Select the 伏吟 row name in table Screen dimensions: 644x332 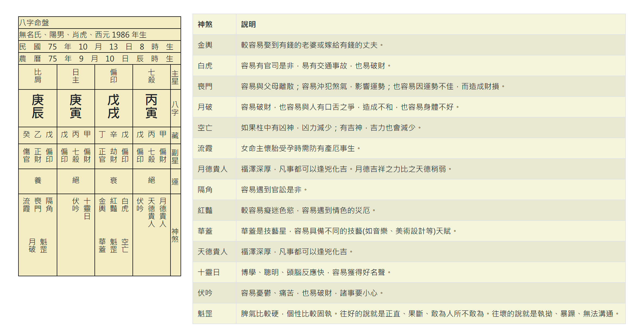pos(205,293)
